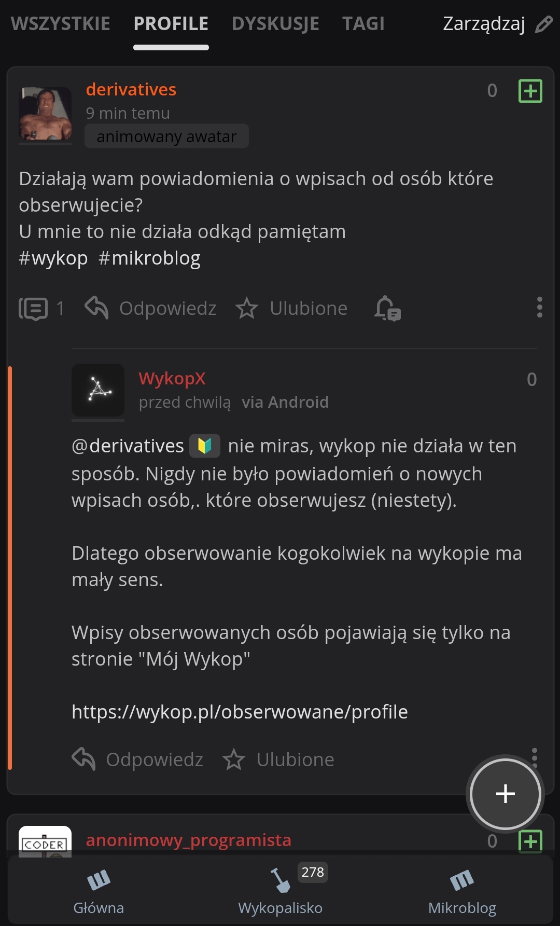Toggle notification bell for this post
The height and width of the screenshot is (926, 560).
pos(387,308)
